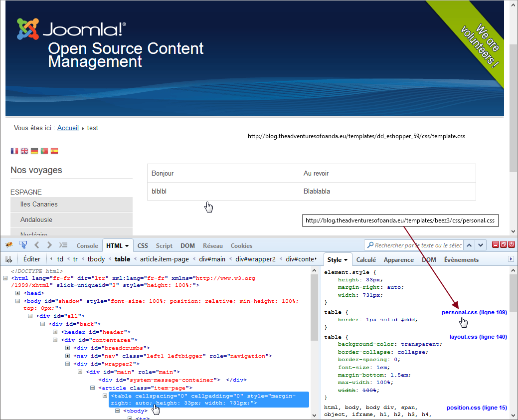Image resolution: width=518 pixels, height=420 pixels.
Task: Select the British flag language icon
Action: (x=24, y=151)
